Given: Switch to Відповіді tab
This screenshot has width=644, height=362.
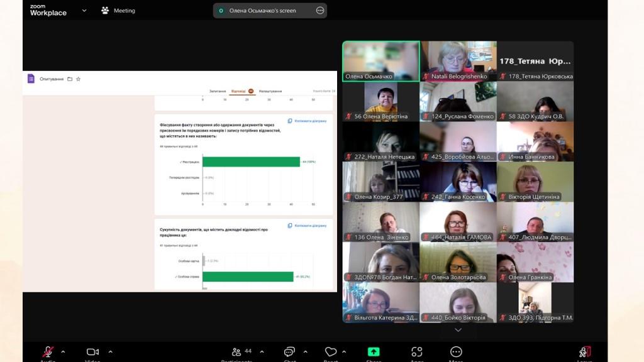Looking at the screenshot, I should point(242,91).
